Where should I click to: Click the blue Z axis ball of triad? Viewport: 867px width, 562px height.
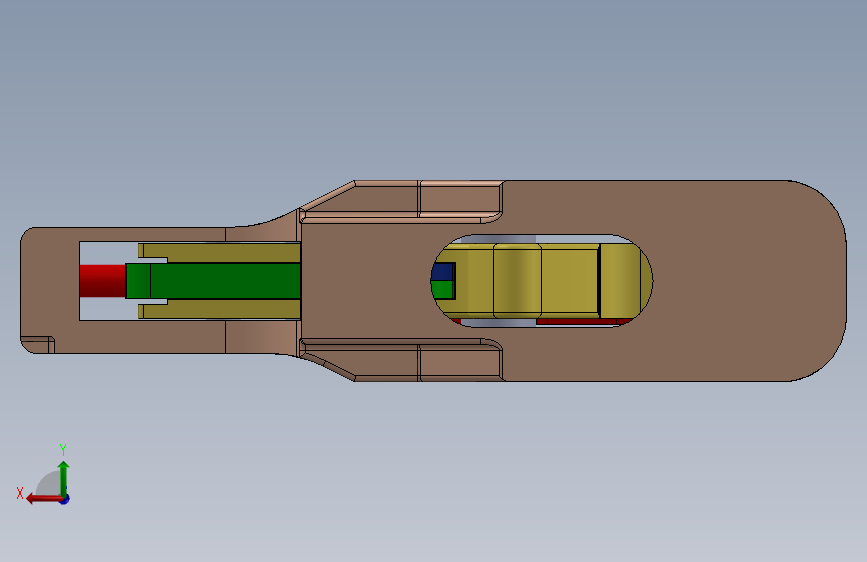click(x=65, y=499)
